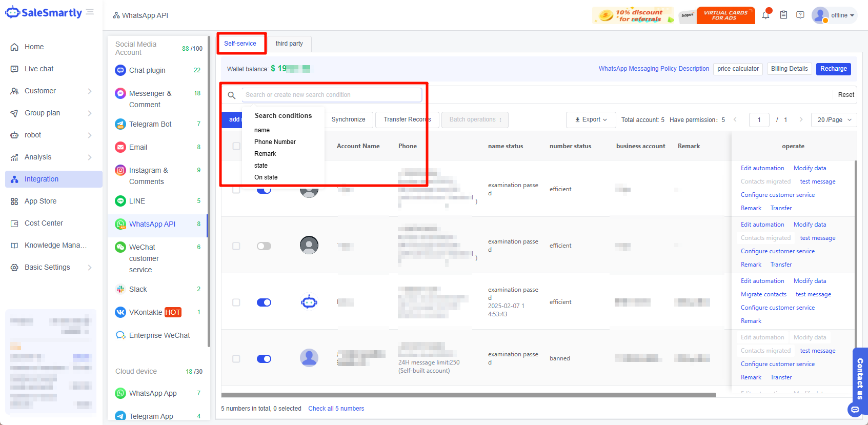The width and height of the screenshot is (868, 425).
Task: Open the help question mark icon
Action: (800, 15)
